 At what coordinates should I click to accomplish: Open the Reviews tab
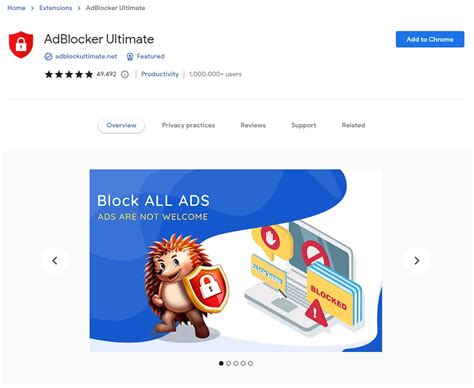(253, 125)
